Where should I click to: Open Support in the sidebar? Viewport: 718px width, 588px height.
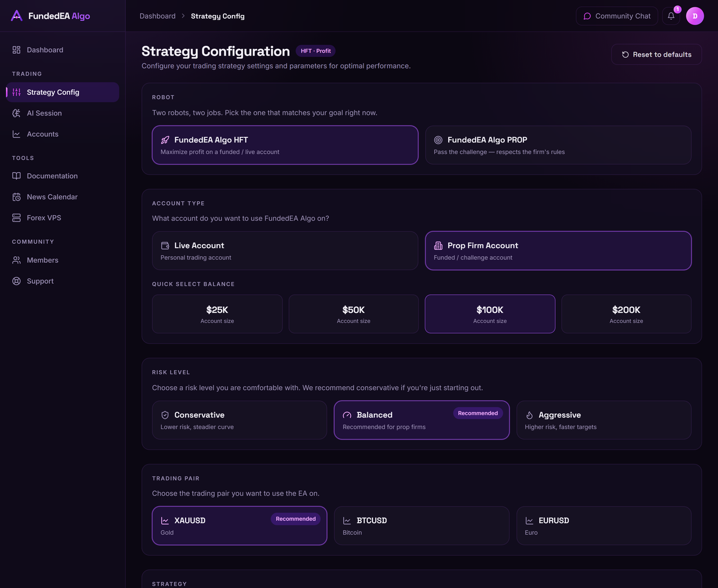(x=63, y=281)
